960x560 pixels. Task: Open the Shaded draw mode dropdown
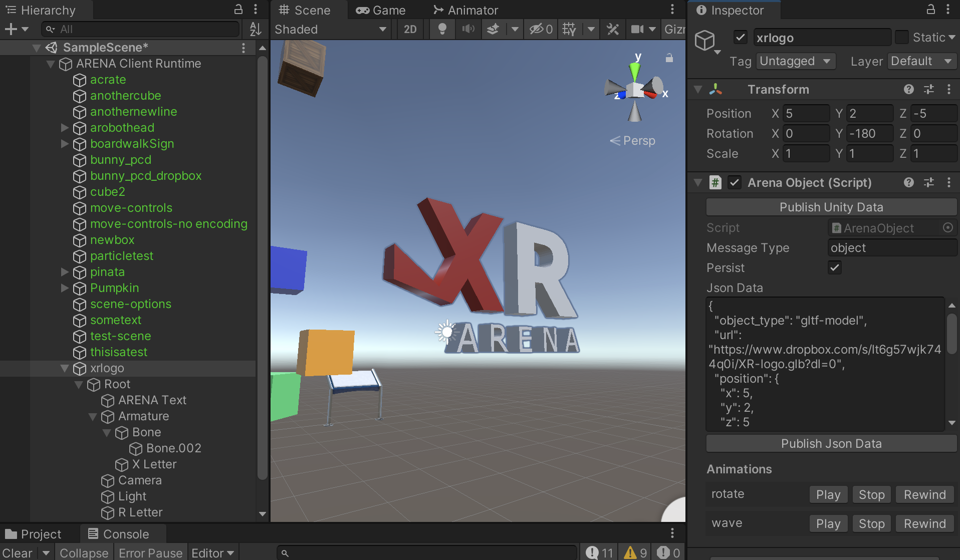pyautogui.click(x=331, y=29)
